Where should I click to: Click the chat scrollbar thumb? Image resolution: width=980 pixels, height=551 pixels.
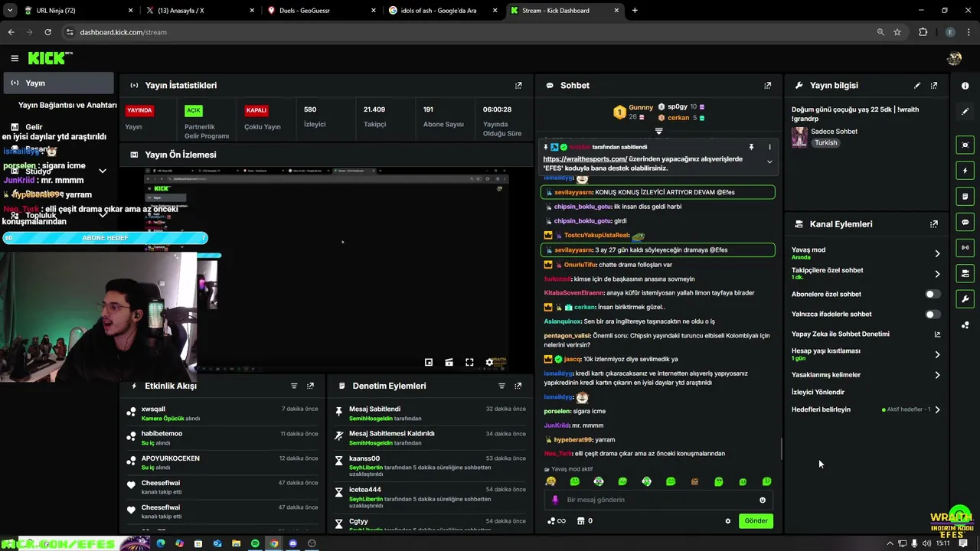click(781, 449)
